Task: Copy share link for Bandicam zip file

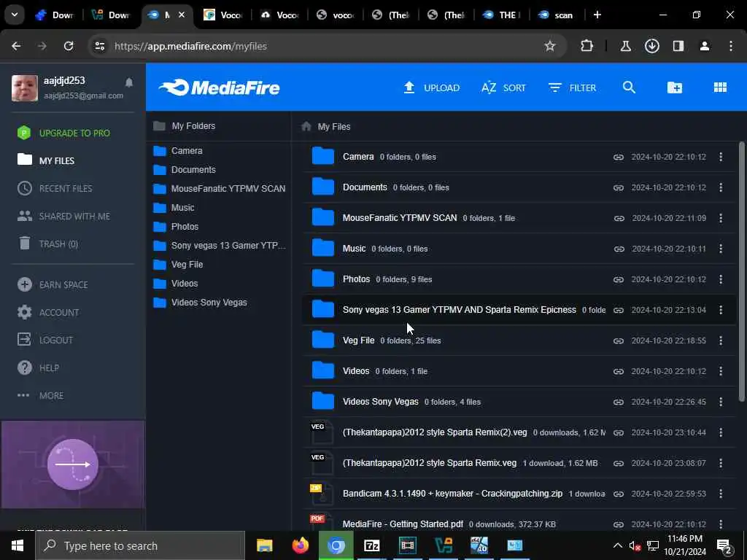Action: [x=619, y=494]
